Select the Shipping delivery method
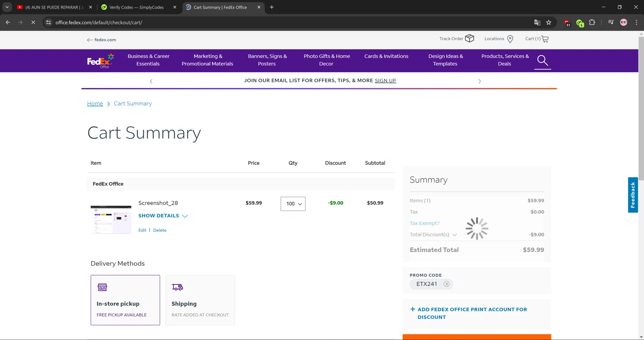Image resolution: width=644 pixels, height=340 pixels. (200, 300)
